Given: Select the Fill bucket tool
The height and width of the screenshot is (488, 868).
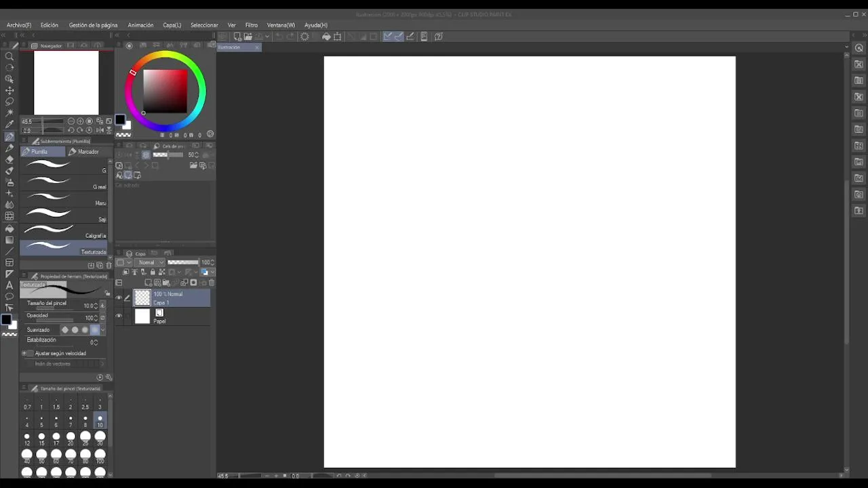Looking at the screenshot, I should coord(9,228).
